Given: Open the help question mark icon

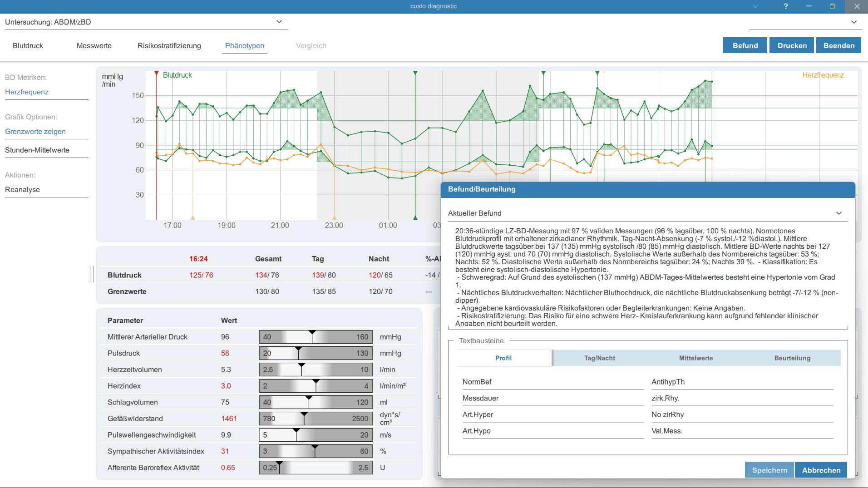Looking at the screenshot, I should 786,6.
